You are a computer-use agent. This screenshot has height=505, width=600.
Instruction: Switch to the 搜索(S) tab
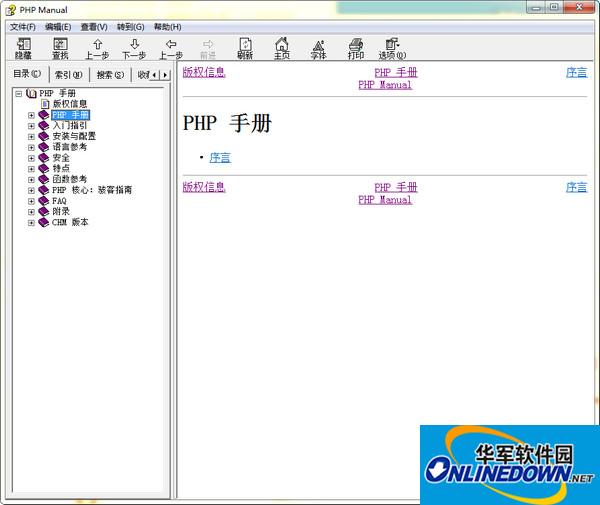coord(110,75)
